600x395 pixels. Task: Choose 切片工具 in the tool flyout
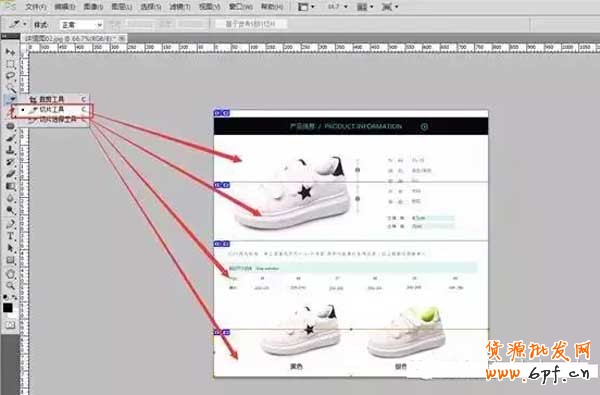[52, 109]
